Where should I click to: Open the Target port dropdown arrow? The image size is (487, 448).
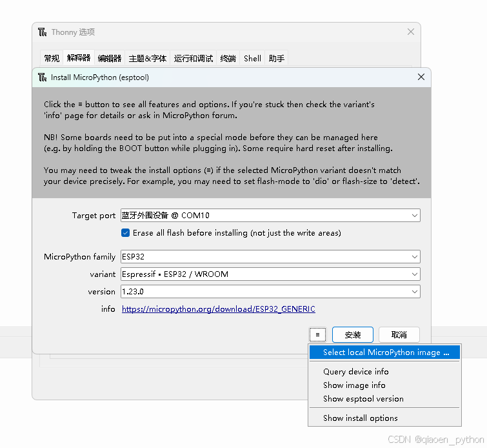[414, 216]
